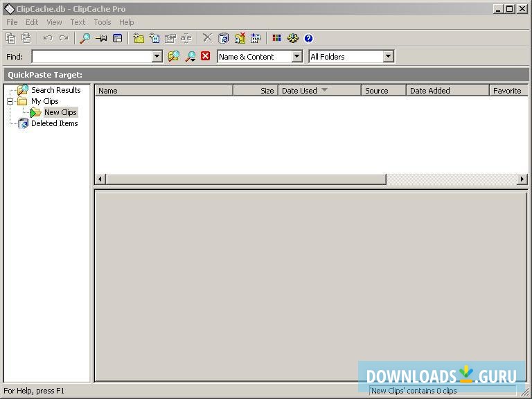This screenshot has width=532, height=399.
Task: Click the Rename text cursor icon
Action: 186,38
